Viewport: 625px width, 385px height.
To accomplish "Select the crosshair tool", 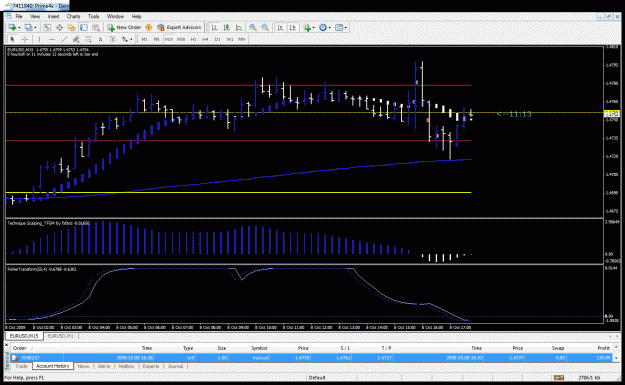I will (x=25, y=39).
